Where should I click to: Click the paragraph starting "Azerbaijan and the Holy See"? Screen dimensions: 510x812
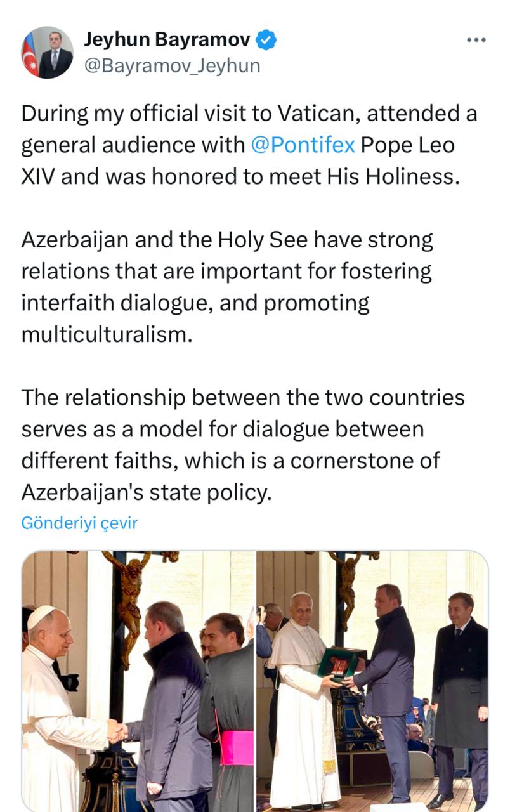[227, 287]
